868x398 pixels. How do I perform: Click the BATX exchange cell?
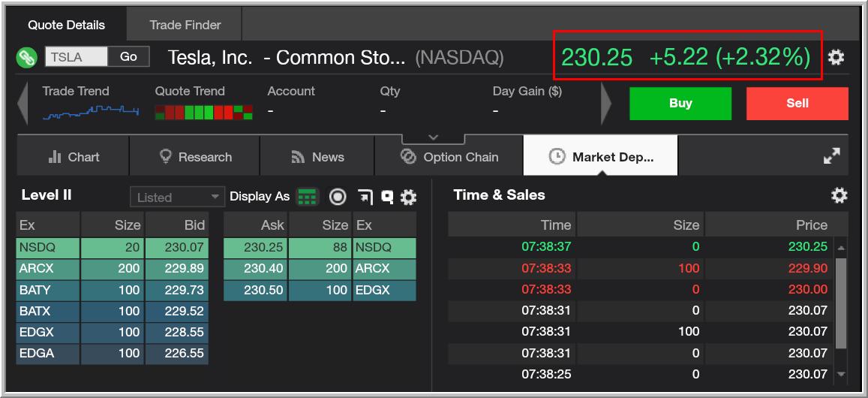pyautogui.click(x=48, y=311)
